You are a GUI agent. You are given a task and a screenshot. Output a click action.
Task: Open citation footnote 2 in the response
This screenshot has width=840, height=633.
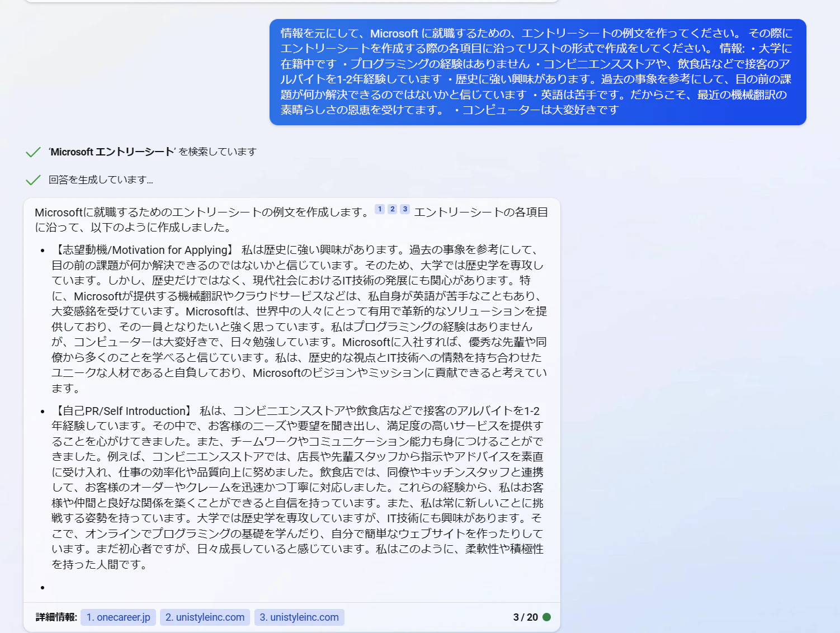393,209
